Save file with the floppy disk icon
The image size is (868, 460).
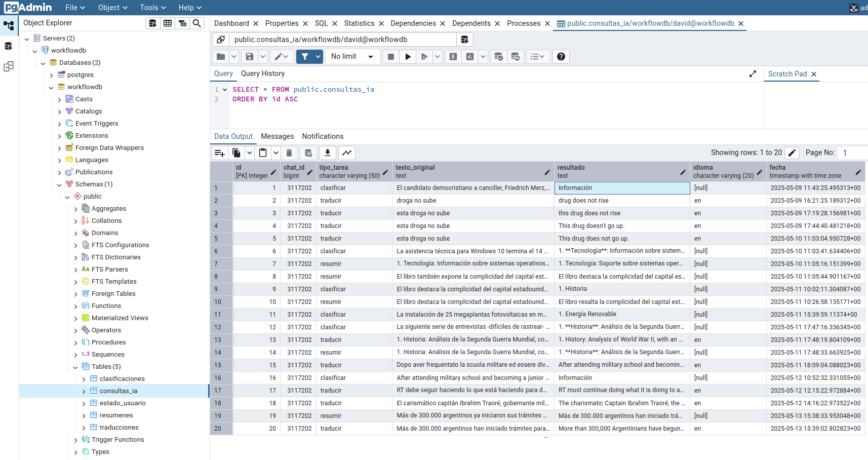pos(250,57)
